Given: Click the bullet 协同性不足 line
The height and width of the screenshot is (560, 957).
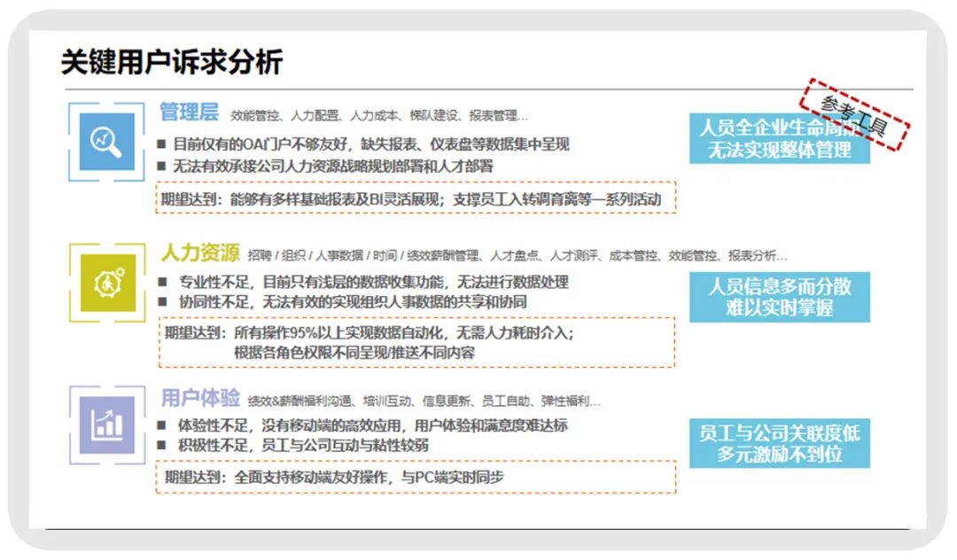Looking at the screenshot, I should 342,302.
